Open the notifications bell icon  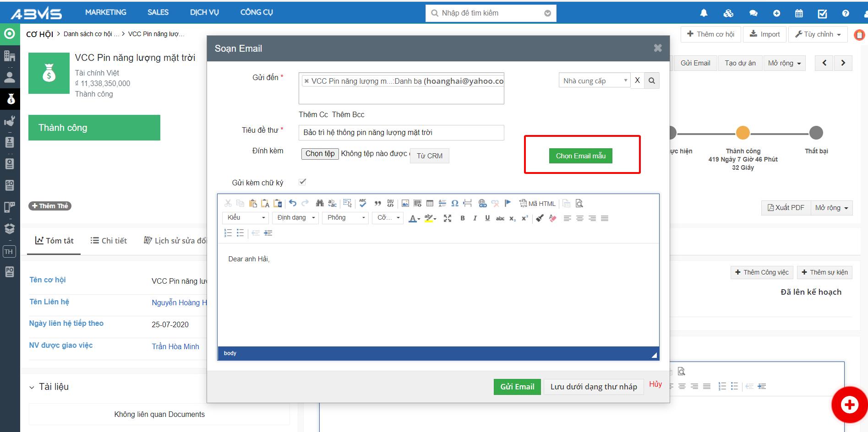coord(704,13)
